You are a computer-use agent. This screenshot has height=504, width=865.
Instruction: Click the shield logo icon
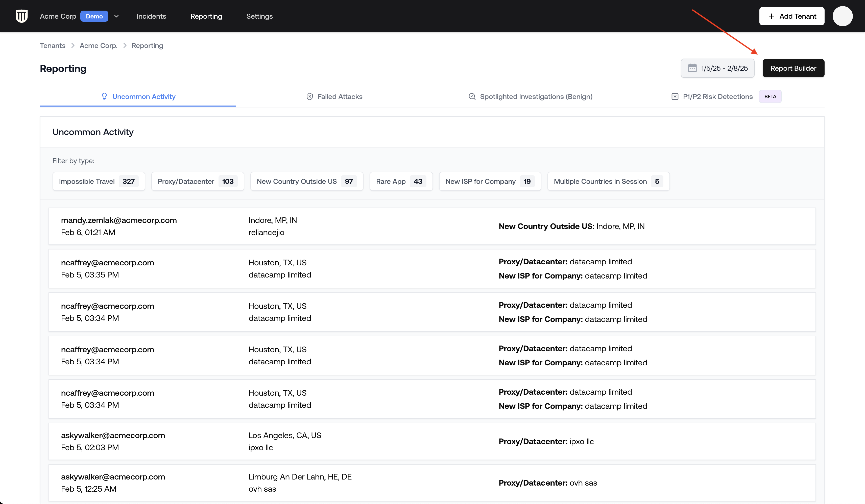coord(22,16)
